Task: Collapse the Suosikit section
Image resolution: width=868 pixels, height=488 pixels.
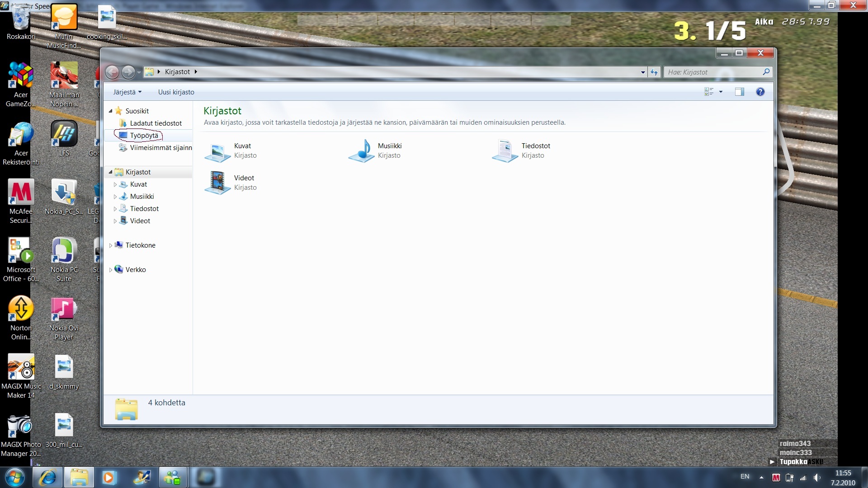Action: [x=110, y=111]
